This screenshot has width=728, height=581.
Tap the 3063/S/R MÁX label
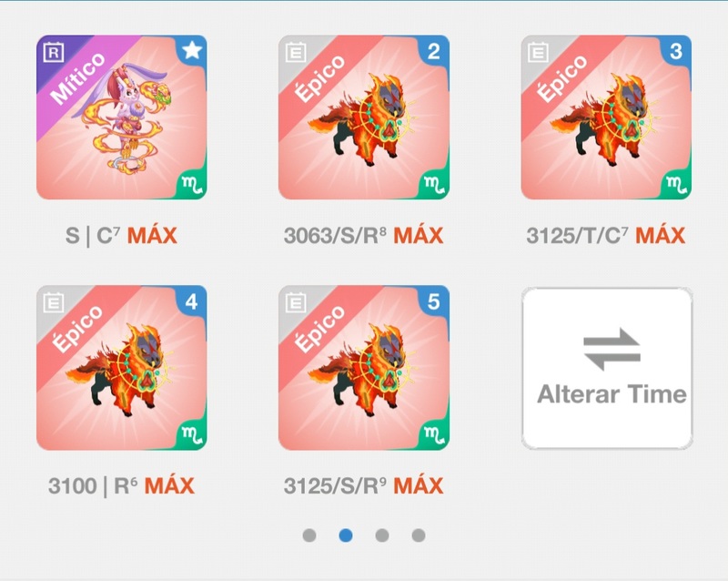click(x=363, y=235)
